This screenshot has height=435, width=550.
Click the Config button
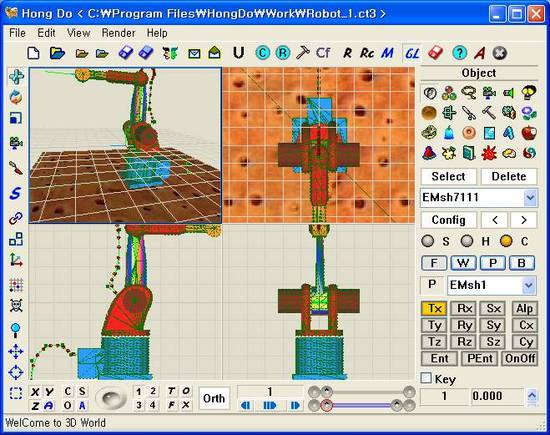pos(449,220)
